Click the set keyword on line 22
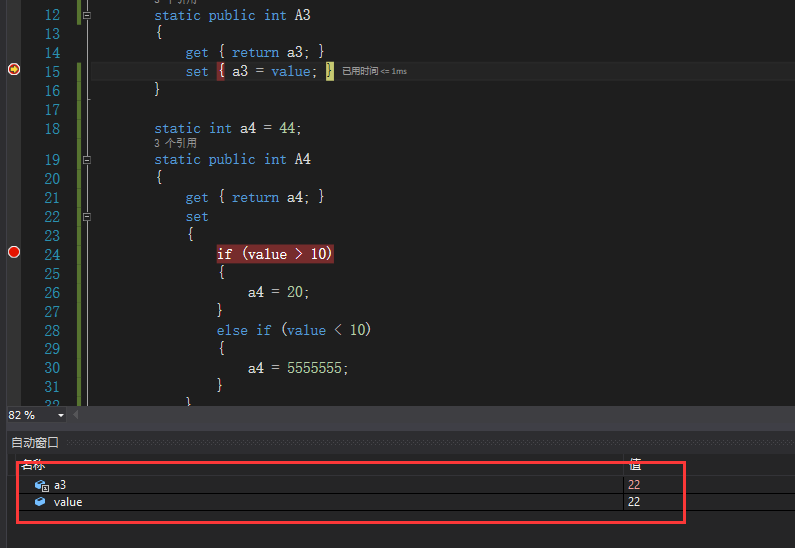Screen dimensions: 795x548 tap(197, 217)
